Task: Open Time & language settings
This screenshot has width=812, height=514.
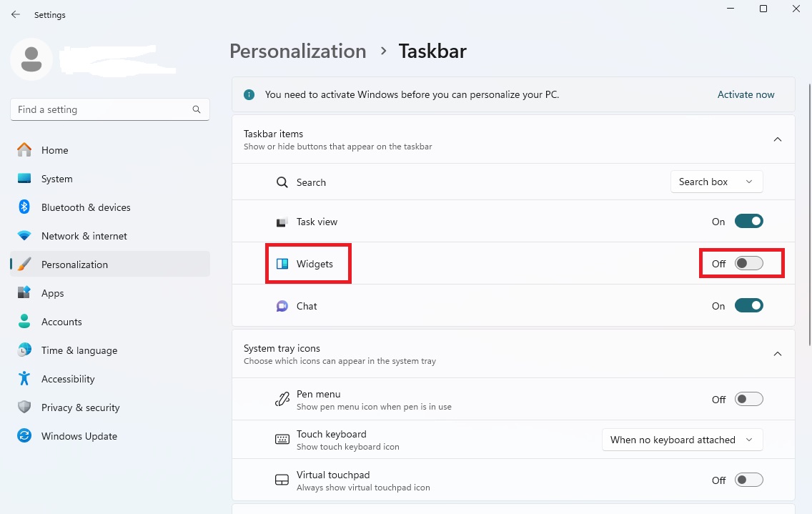Action: pos(110,350)
